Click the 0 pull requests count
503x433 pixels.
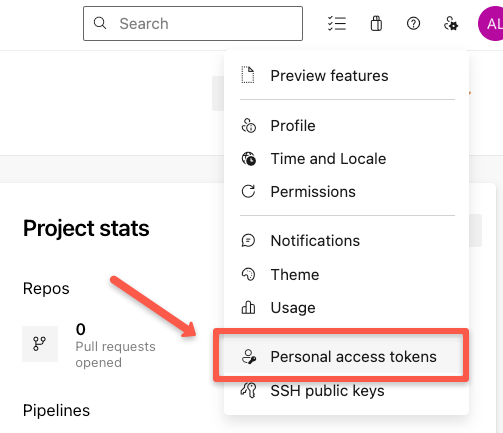point(81,330)
